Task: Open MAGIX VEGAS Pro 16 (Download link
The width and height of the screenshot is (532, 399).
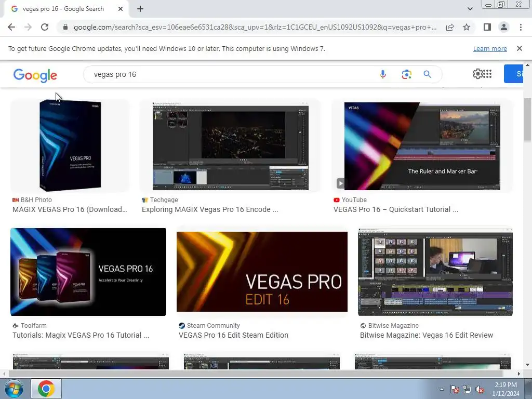Action: point(70,210)
